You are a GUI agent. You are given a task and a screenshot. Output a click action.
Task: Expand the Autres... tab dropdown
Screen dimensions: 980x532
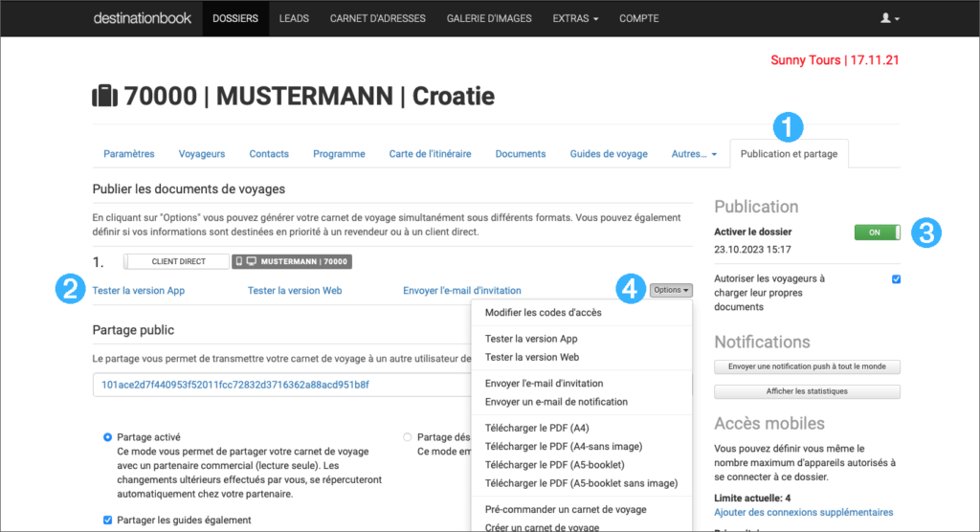(x=694, y=154)
